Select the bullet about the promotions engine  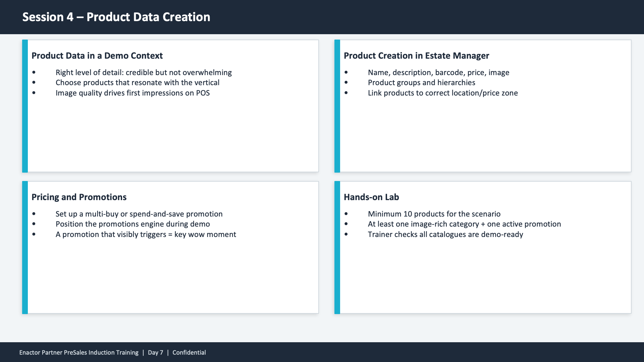tap(133, 224)
